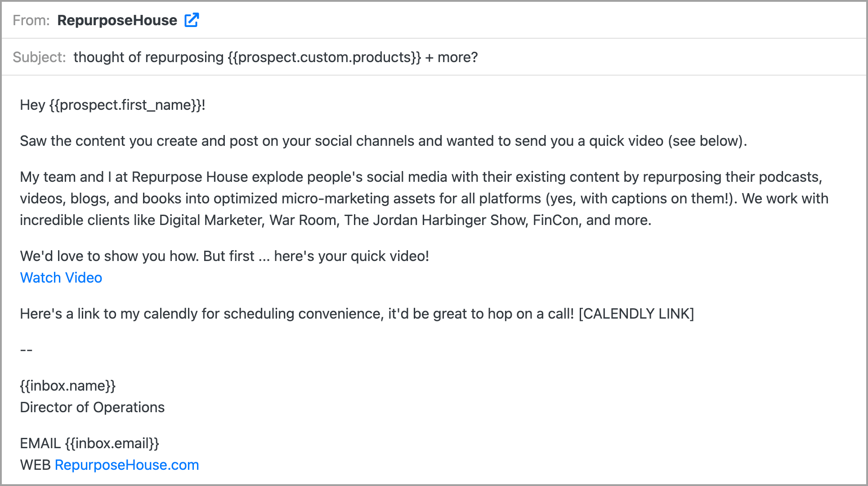
Task: Click the Watch Video link
Action: point(61,278)
